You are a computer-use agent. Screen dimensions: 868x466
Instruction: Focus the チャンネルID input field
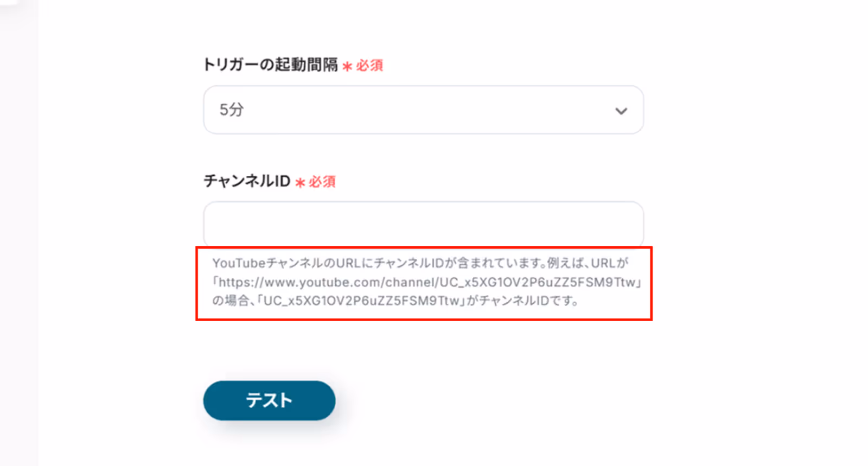423,224
